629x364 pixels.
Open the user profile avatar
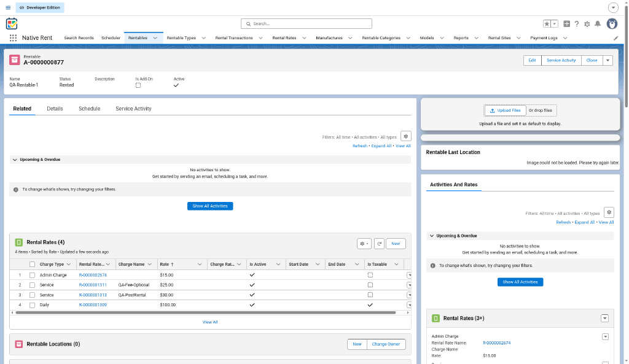click(612, 24)
